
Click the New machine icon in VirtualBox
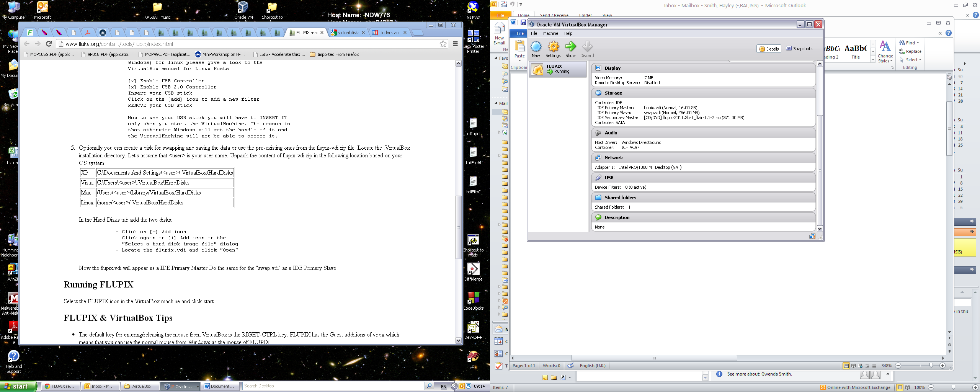[536, 47]
